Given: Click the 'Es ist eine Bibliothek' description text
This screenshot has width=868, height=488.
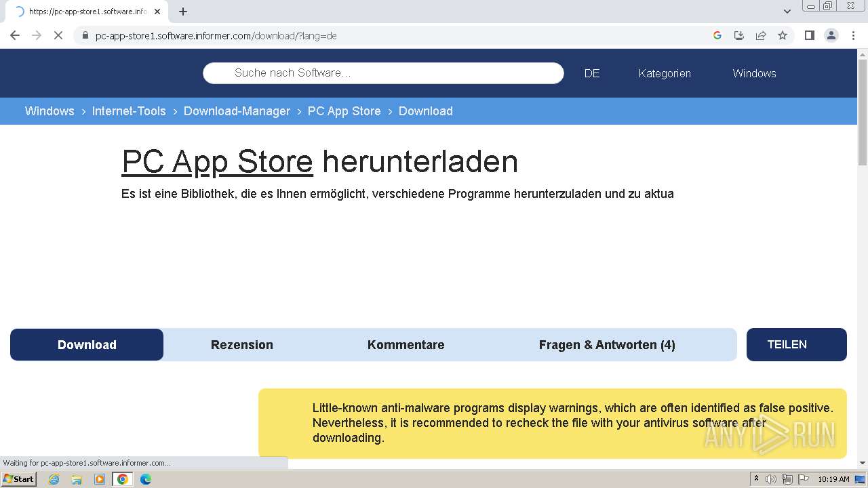Looking at the screenshot, I should pos(397,194).
